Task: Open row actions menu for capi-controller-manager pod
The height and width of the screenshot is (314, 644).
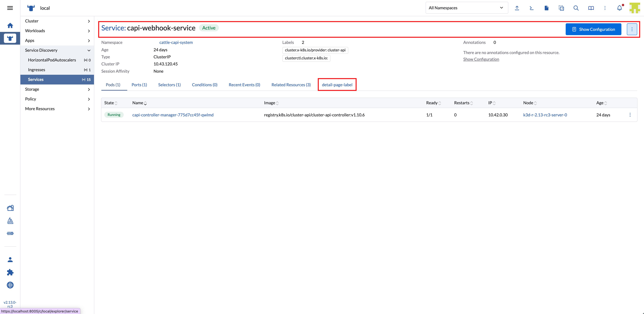Action: [630, 115]
